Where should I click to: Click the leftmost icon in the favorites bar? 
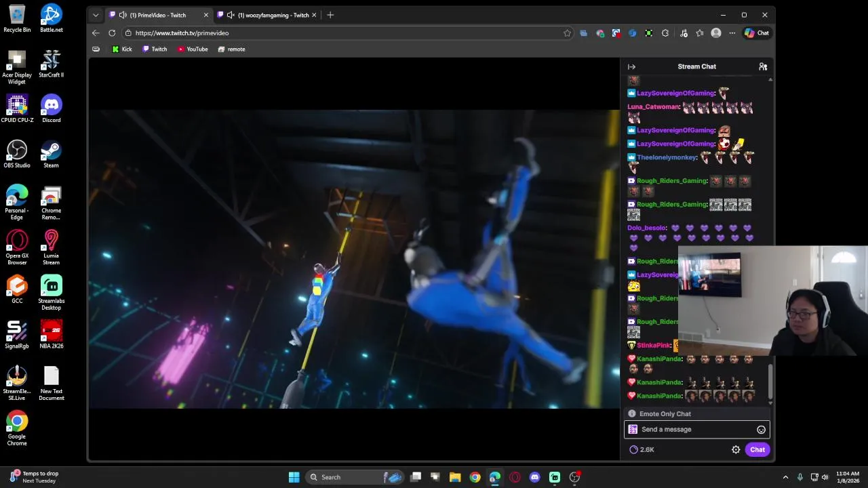pyautogui.click(x=96, y=49)
